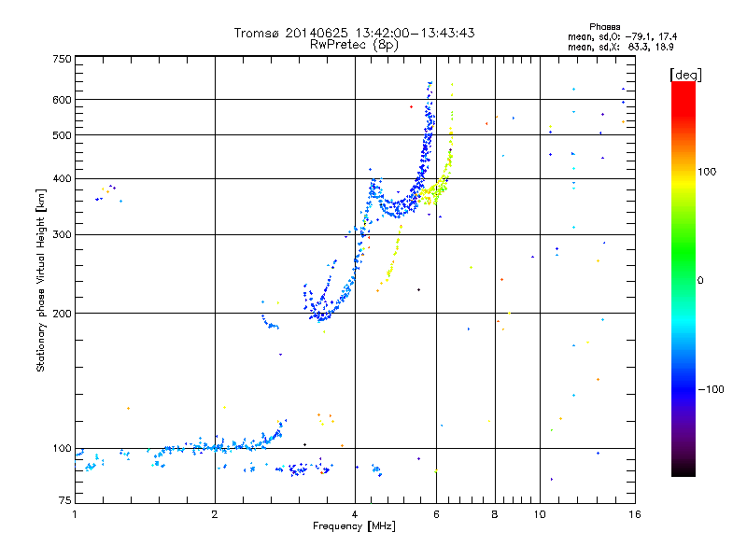Click the colorbar tick label "100"

tap(707, 172)
